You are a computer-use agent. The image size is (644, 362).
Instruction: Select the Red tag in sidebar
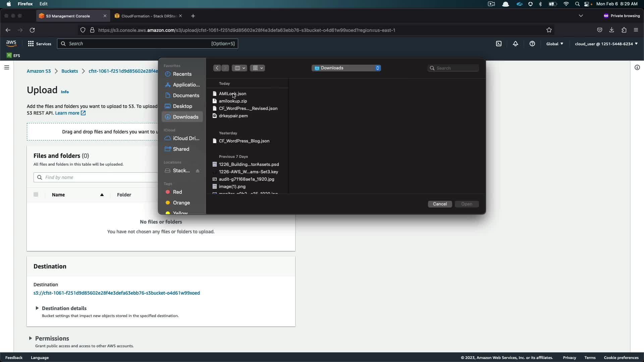click(177, 192)
